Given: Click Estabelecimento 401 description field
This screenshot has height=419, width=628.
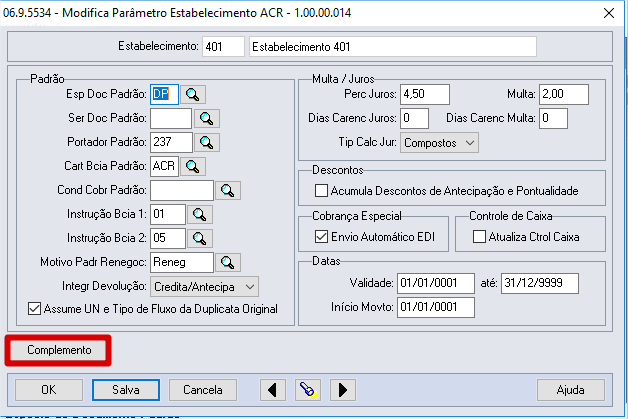Looking at the screenshot, I should tap(392, 46).
